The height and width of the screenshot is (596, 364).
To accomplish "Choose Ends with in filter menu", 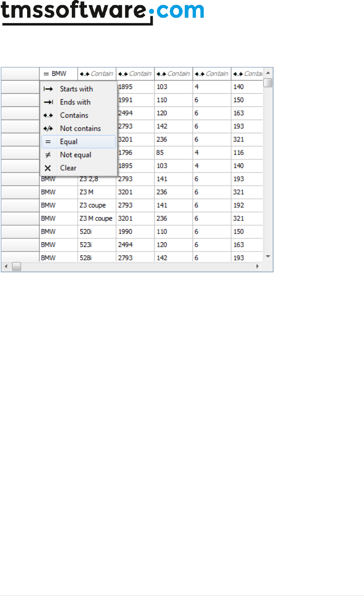I will (x=79, y=102).
